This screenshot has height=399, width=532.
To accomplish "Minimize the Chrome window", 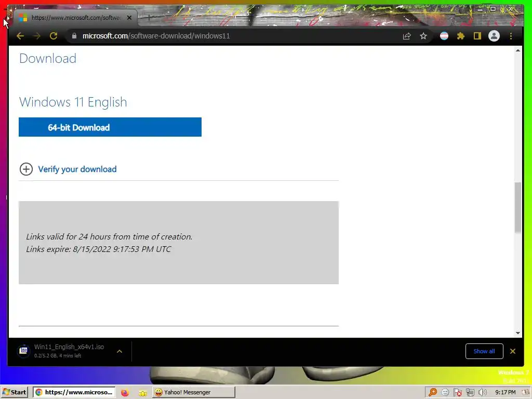I will (x=480, y=9).
